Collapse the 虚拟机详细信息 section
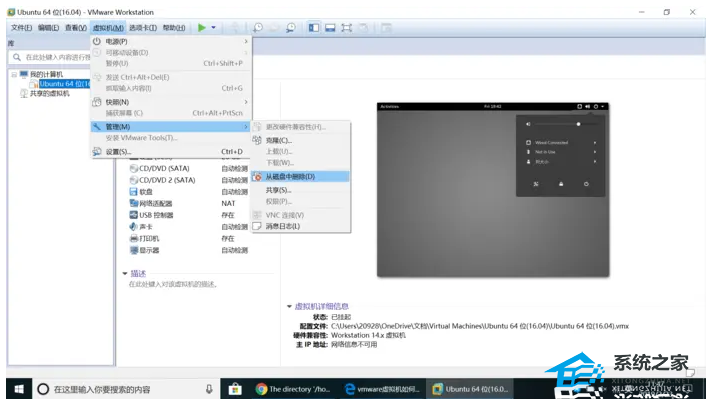The width and height of the screenshot is (706, 399). click(x=289, y=306)
